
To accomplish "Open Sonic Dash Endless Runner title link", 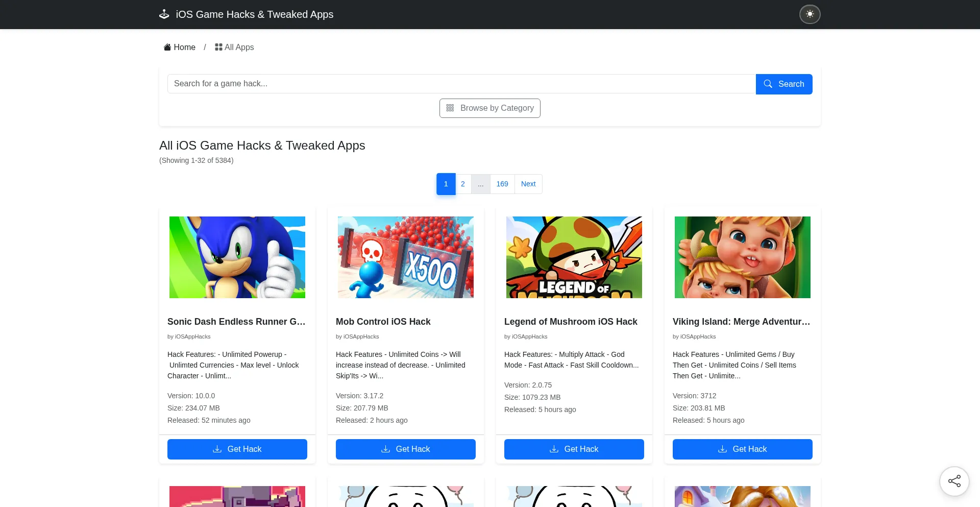I will pos(236,322).
